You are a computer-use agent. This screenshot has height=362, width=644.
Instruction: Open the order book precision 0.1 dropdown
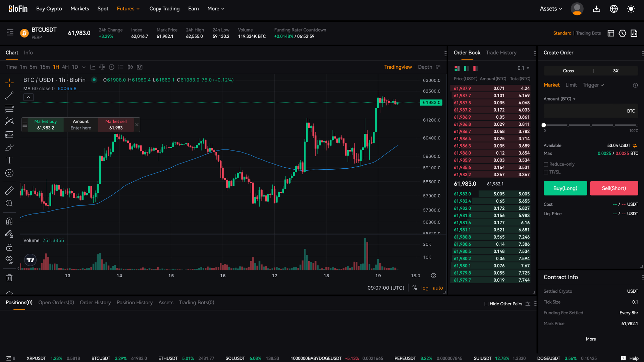[522, 68]
